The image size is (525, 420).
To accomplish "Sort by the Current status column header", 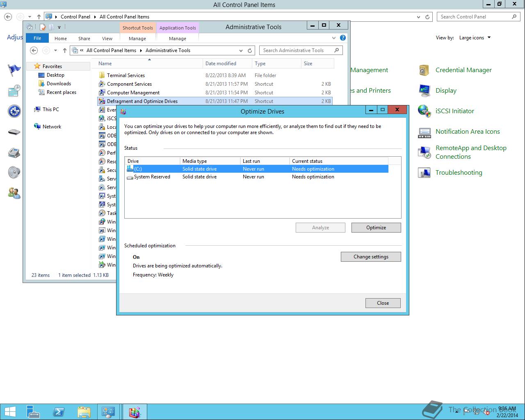I will (339, 161).
